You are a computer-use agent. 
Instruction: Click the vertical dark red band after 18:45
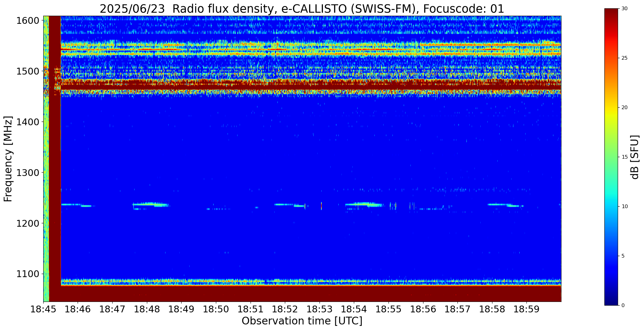pyautogui.click(x=55, y=159)
